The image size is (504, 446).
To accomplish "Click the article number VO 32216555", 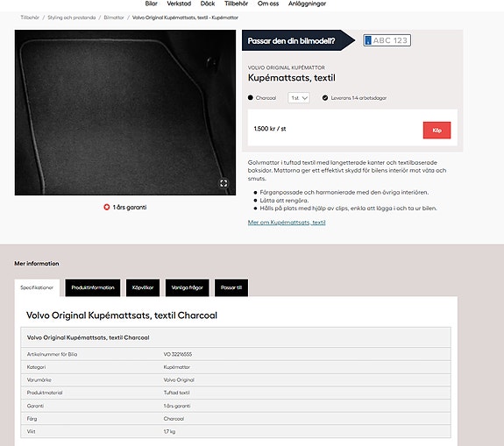I will click(178, 354).
